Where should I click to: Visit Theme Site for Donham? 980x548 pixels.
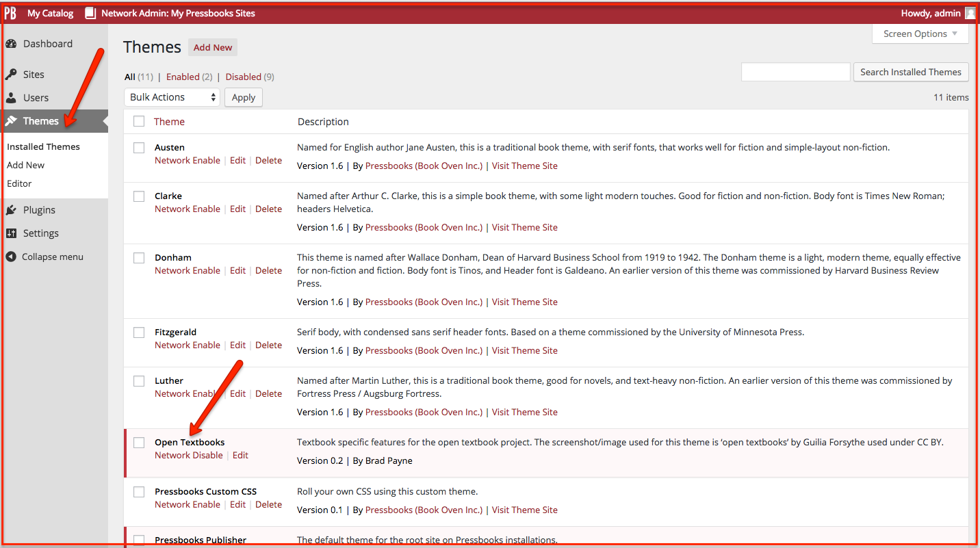tap(525, 302)
